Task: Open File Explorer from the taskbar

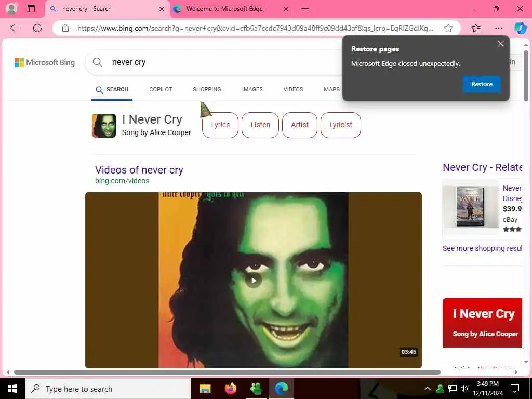Action: [205, 389]
